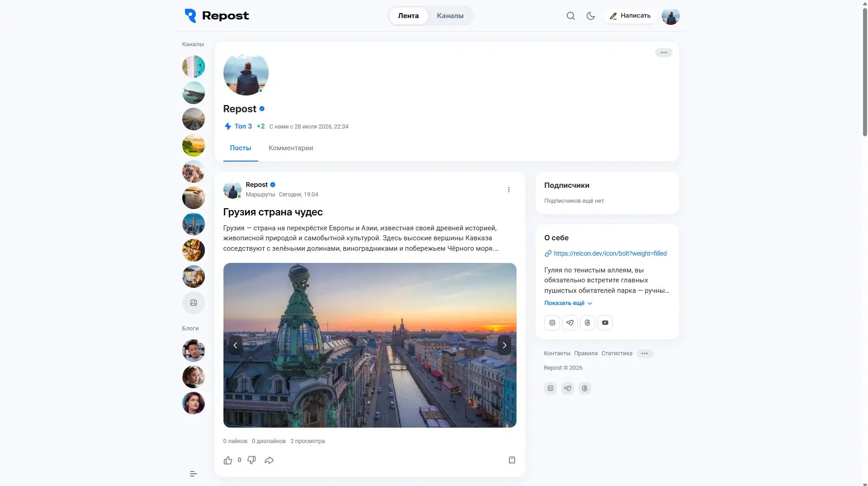This screenshot has width=868, height=486.
Task: Open interior room channel avatar
Action: [x=193, y=276]
